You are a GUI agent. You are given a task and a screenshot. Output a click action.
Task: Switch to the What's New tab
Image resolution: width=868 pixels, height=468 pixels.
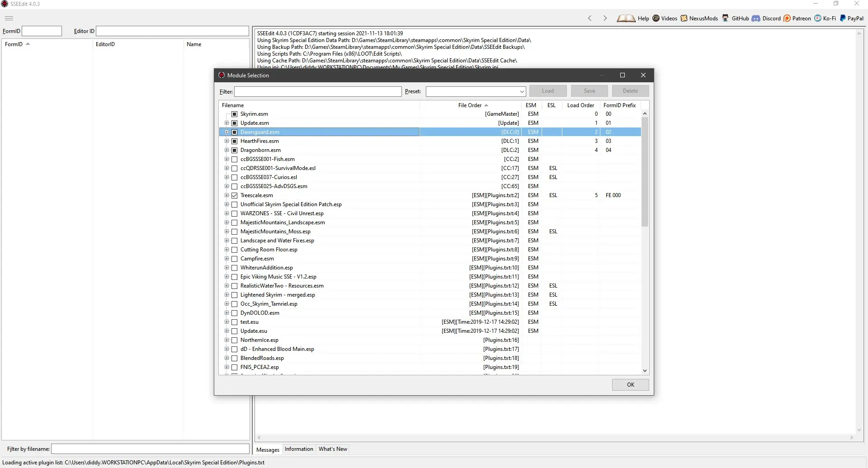333,449
